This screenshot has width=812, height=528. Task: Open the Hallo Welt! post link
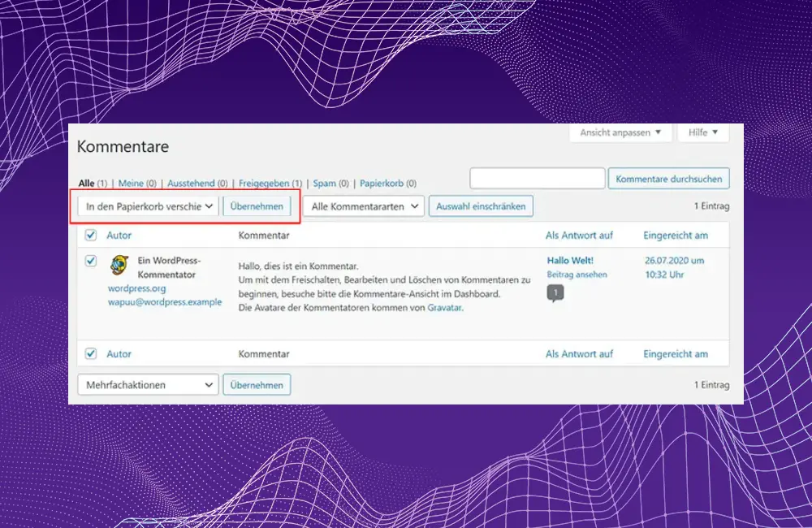pyautogui.click(x=569, y=260)
